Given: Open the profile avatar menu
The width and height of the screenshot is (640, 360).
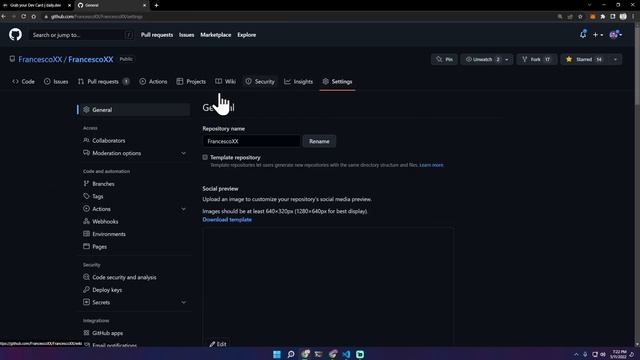Looking at the screenshot, I should pyautogui.click(x=616, y=35).
